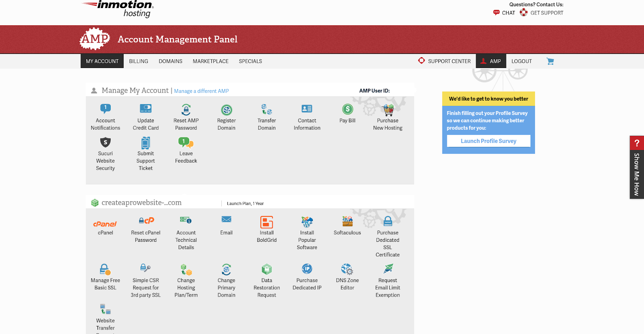
Task: Click Manage a different AMP link
Action: 201,91
